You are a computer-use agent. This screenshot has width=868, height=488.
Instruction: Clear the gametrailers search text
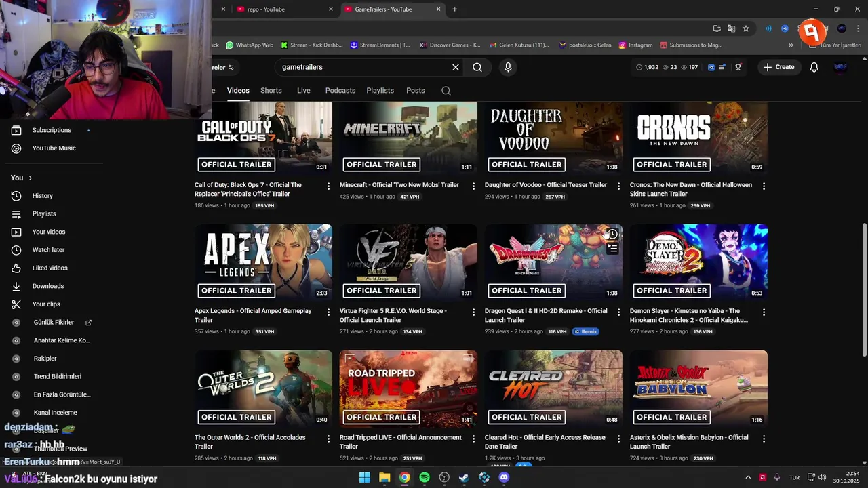456,67
